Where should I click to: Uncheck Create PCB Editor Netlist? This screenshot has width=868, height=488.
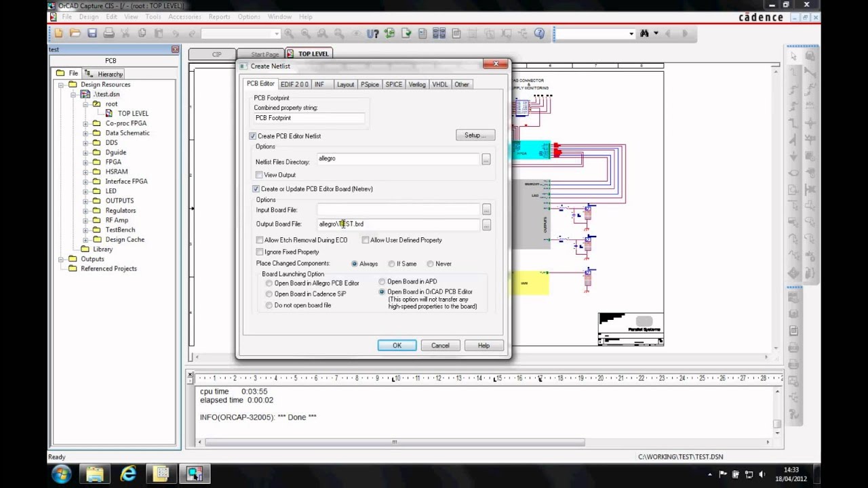pyautogui.click(x=253, y=136)
